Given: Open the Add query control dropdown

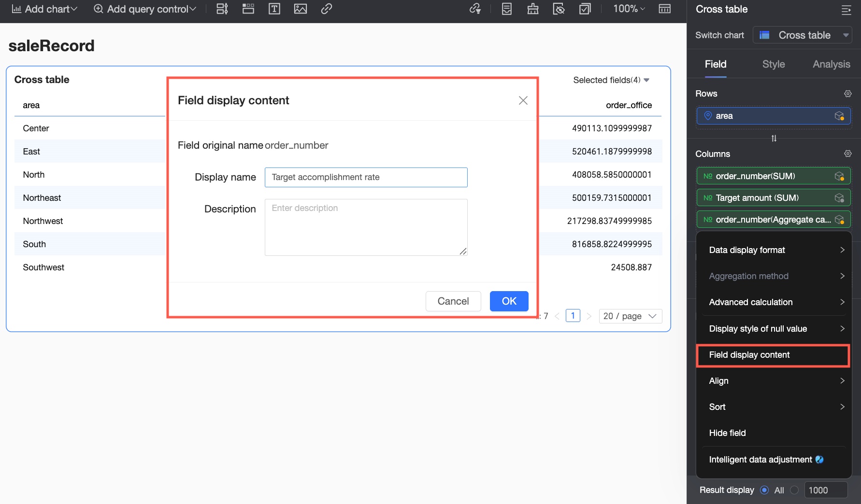Looking at the screenshot, I should [x=145, y=9].
